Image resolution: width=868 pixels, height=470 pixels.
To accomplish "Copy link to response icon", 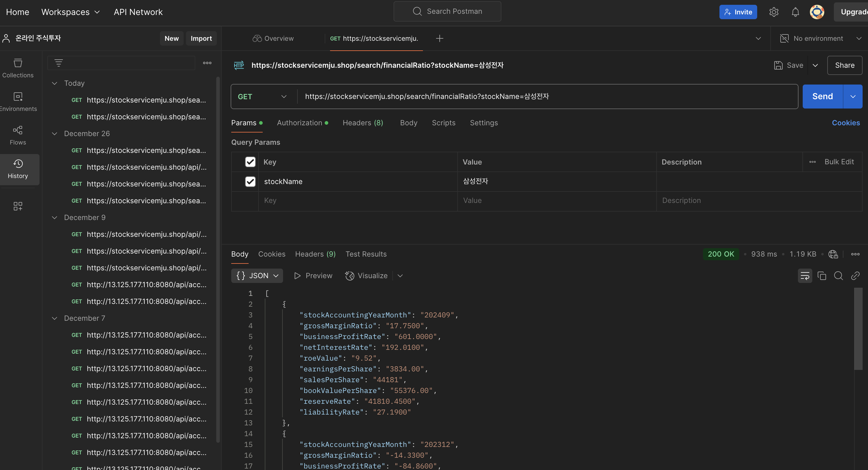I will click(855, 276).
